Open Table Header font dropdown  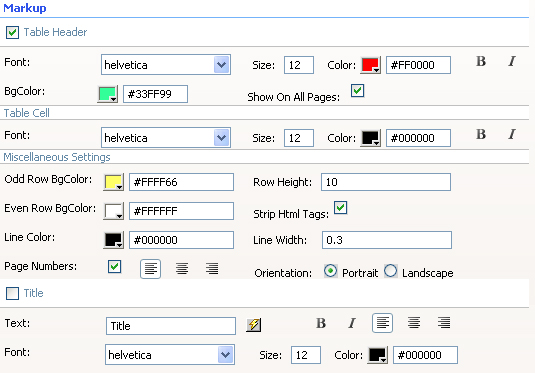[x=221, y=64]
